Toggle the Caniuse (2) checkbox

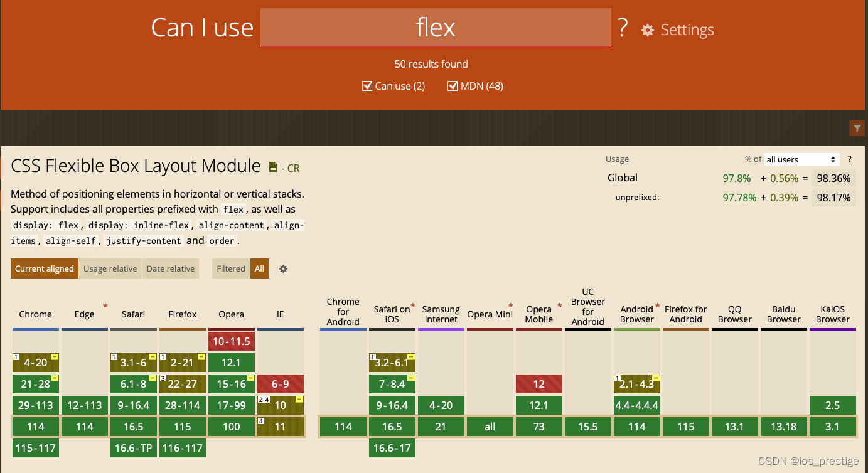(368, 86)
